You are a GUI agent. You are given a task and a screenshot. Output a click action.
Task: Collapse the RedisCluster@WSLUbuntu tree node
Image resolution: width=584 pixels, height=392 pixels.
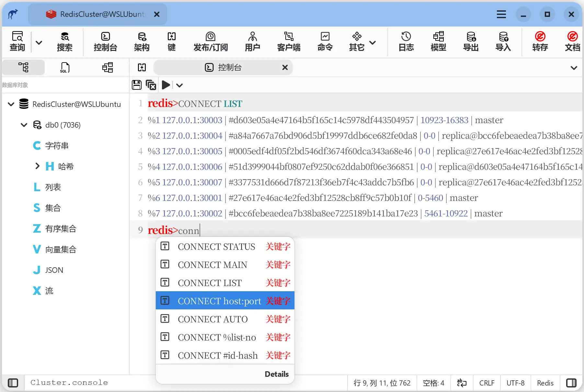11,104
